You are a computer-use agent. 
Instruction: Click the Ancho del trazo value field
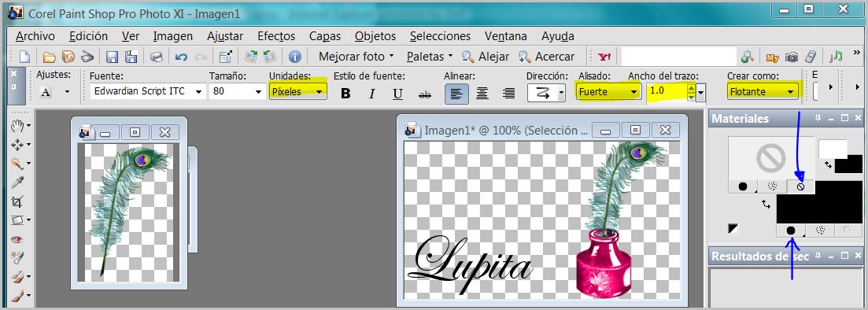(x=667, y=91)
